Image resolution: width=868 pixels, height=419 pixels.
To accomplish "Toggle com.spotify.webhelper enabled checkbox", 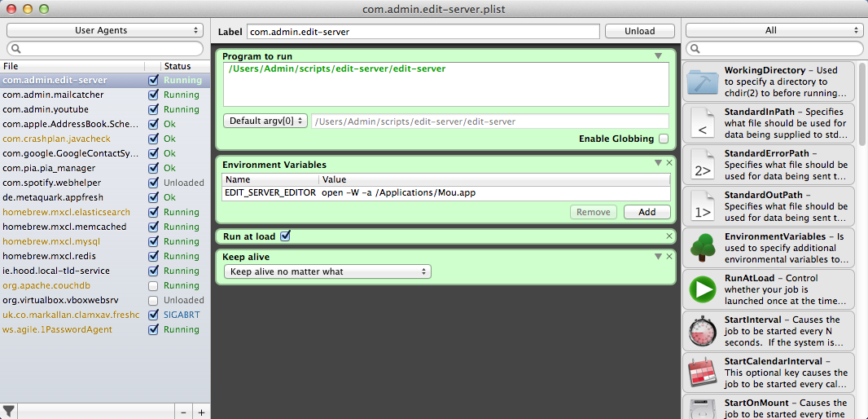I will [153, 183].
